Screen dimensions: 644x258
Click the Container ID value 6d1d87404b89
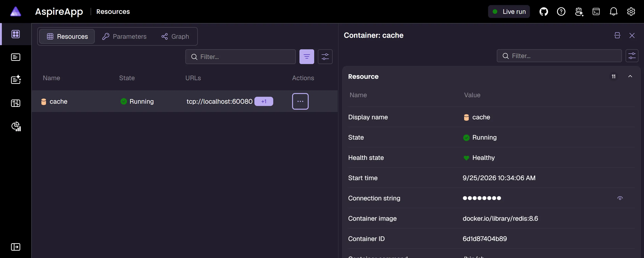tap(485, 239)
